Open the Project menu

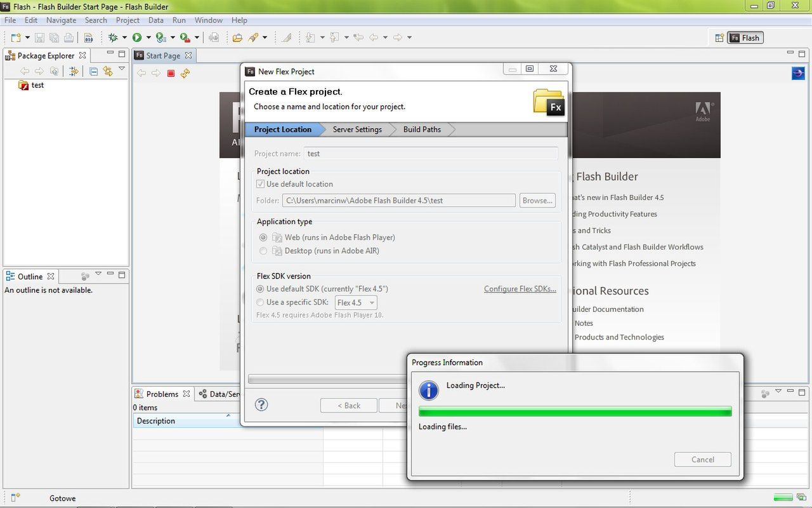point(128,20)
